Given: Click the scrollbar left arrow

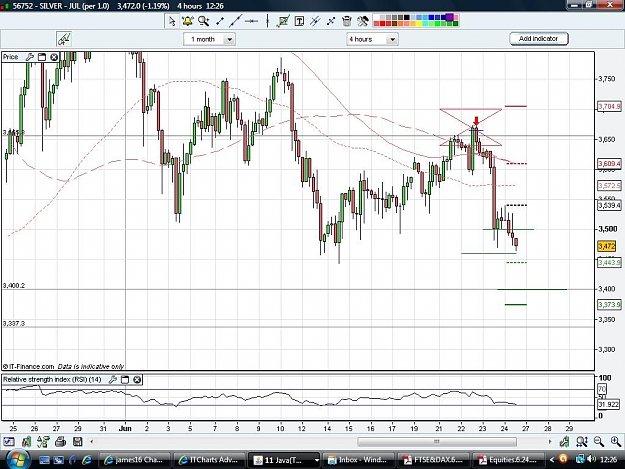Looking at the screenshot, I should [92, 442].
